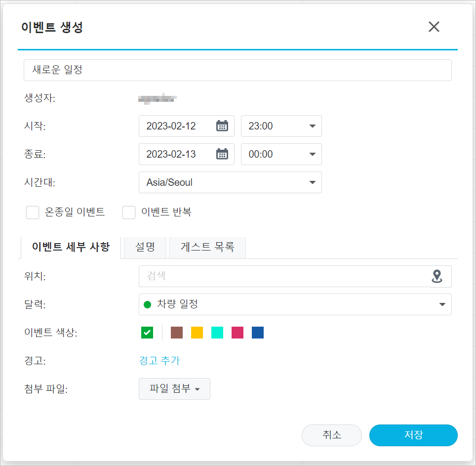This screenshot has height=466, width=476.
Task: Expand the 파일 첨부 attachment dropdown
Action: point(174,389)
